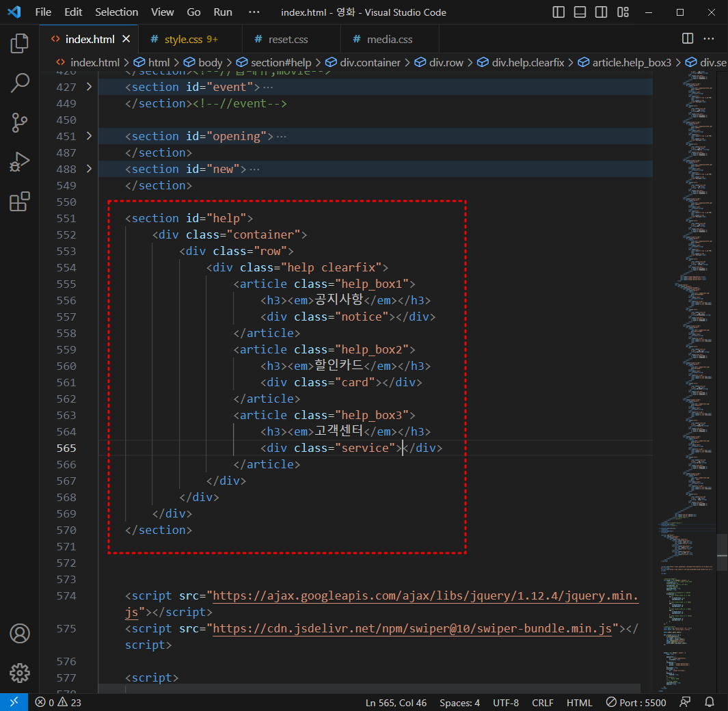This screenshot has width=728, height=711.
Task: Expand folded section id="opening" at line 451
Action: pos(89,136)
